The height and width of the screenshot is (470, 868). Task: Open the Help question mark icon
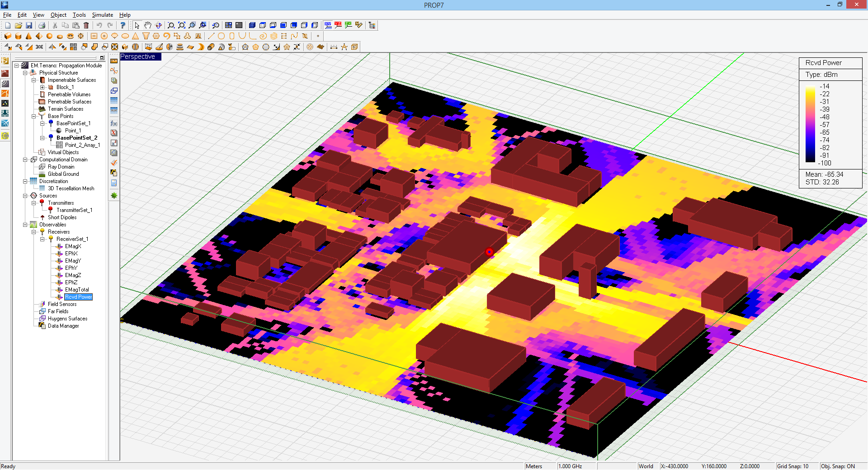123,25
